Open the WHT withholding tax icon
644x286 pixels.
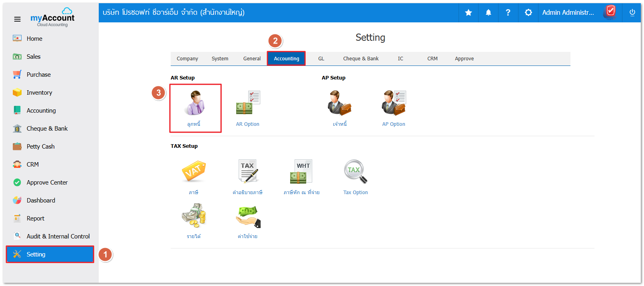[x=301, y=172]
